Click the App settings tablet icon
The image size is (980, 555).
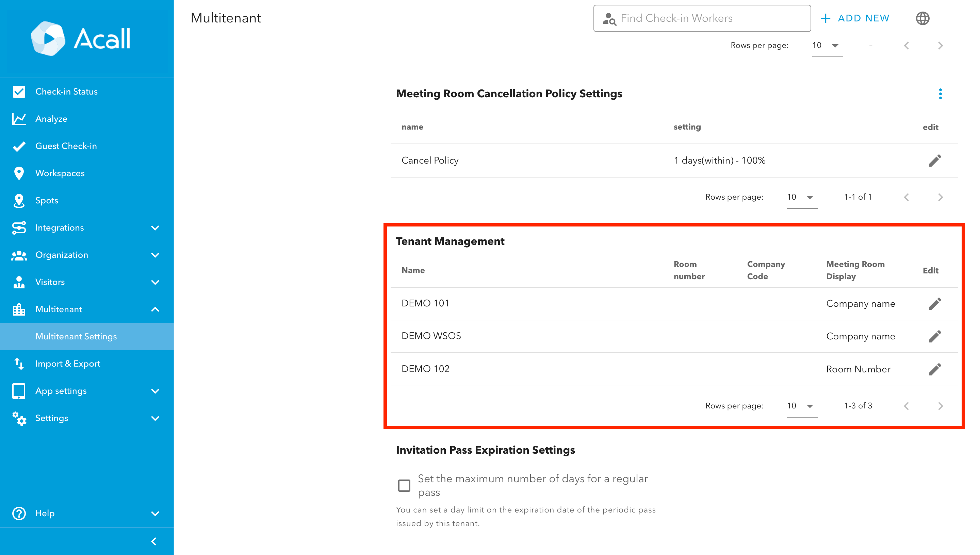click(x=19, y=391)
